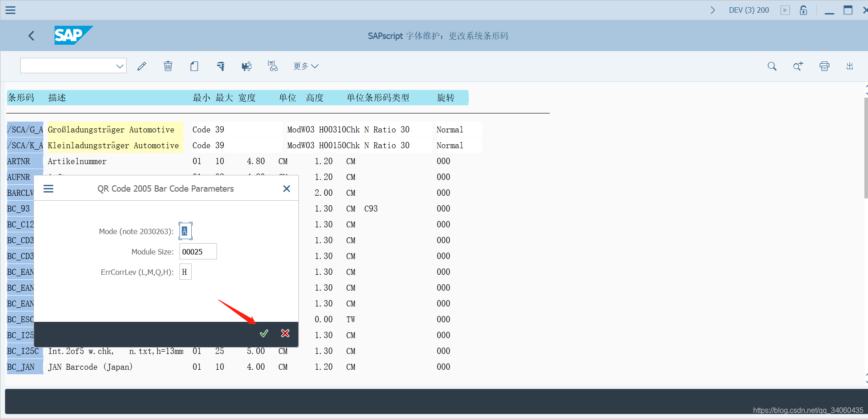Click the JAN Barcode (Japan) description

coord(90,367)
